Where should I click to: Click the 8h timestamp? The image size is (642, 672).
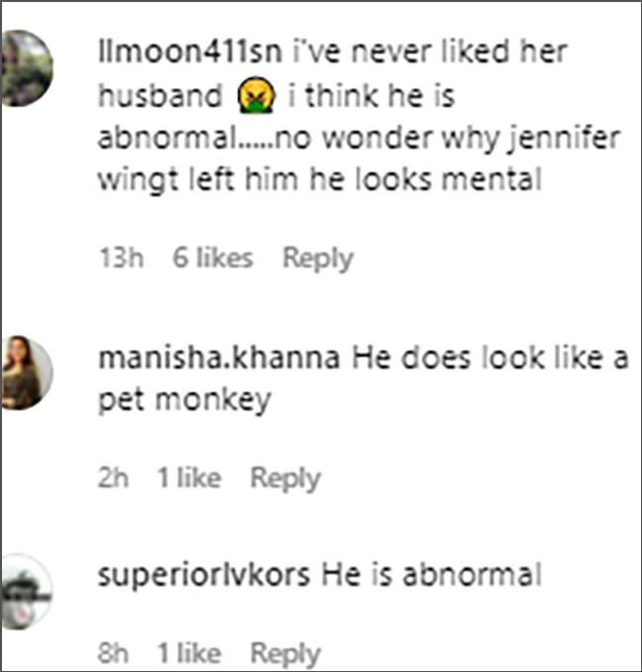tap(114, 653)
